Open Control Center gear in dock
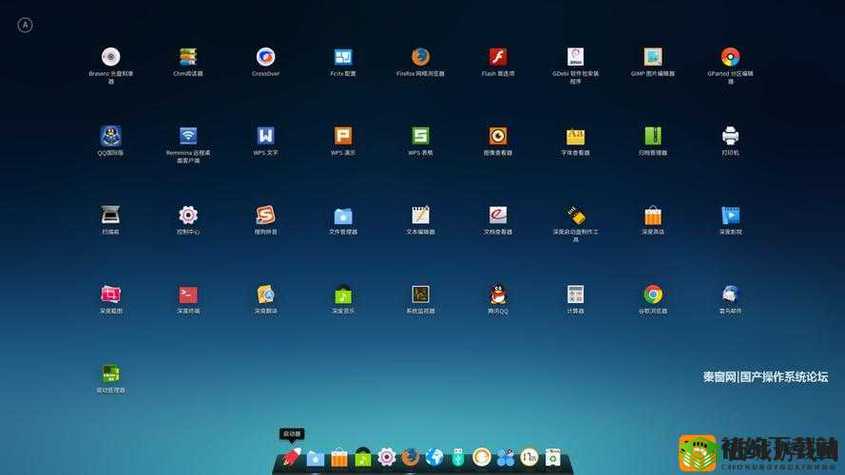 click(x=386, y=457)
